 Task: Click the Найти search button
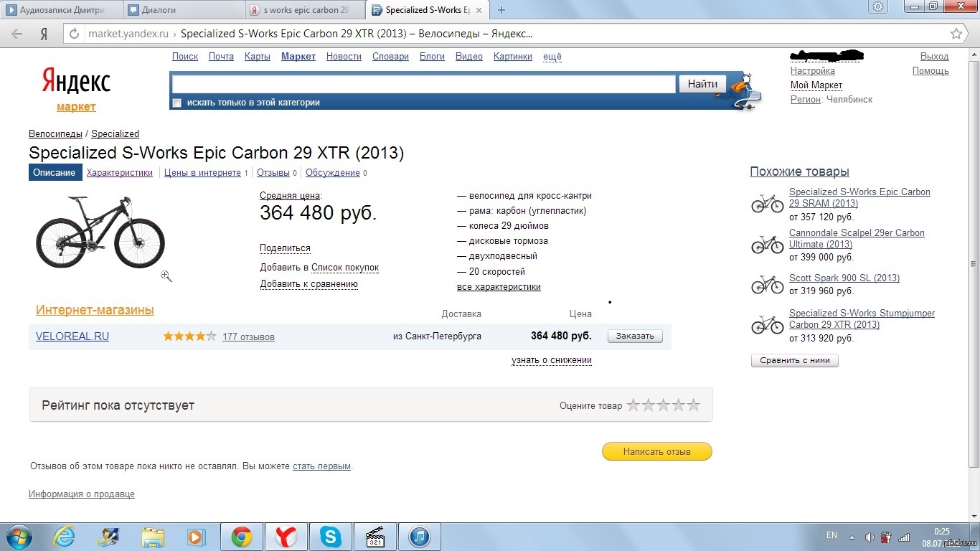702,84
